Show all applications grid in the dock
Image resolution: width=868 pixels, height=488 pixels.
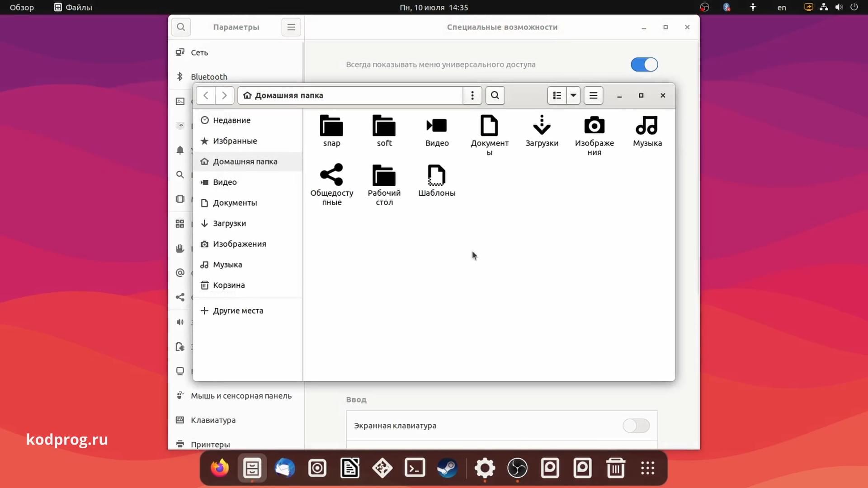coord(648,468)
